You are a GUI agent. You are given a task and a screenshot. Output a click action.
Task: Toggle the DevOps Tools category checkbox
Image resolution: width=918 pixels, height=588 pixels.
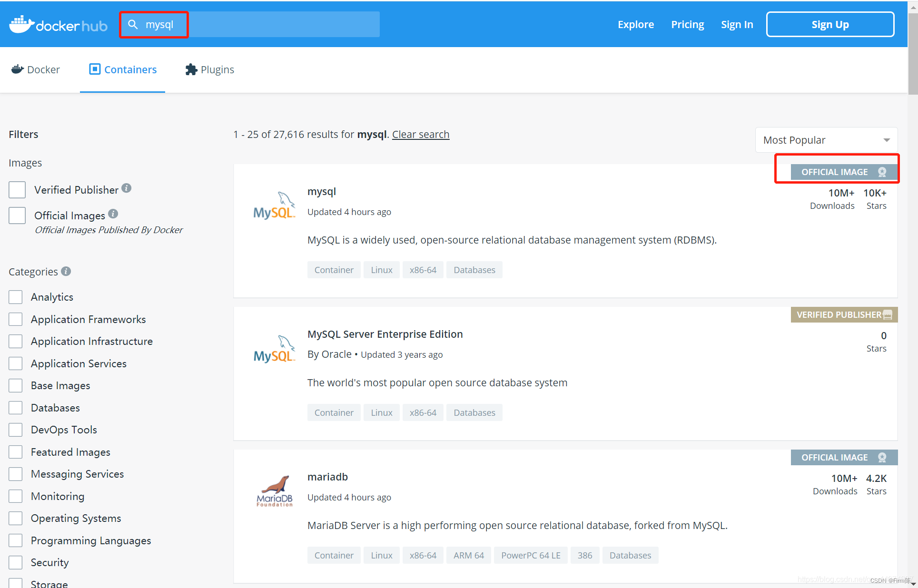pyautogui.click(x=16, y=430)
